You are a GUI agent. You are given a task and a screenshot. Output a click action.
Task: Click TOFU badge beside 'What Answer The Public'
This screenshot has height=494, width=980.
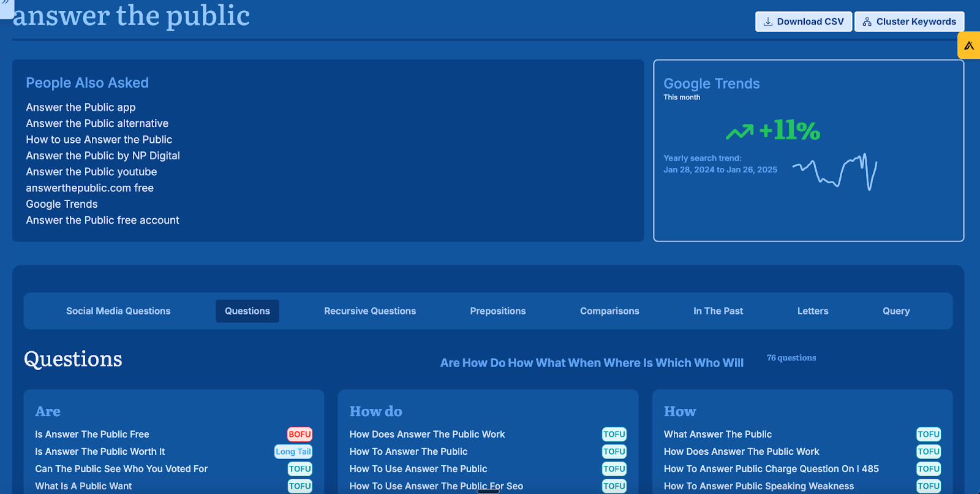(929, 434)
